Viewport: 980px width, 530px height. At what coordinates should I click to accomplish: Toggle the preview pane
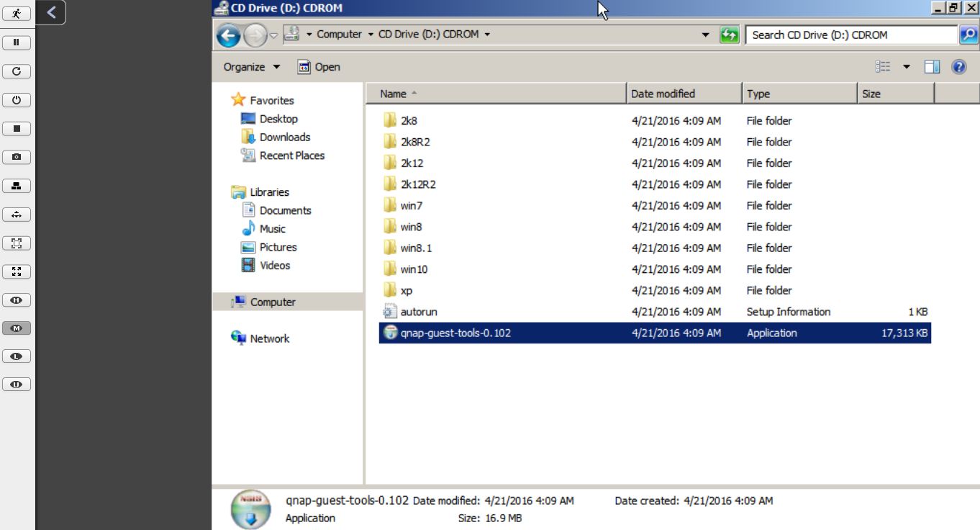[x=933, y=67]
